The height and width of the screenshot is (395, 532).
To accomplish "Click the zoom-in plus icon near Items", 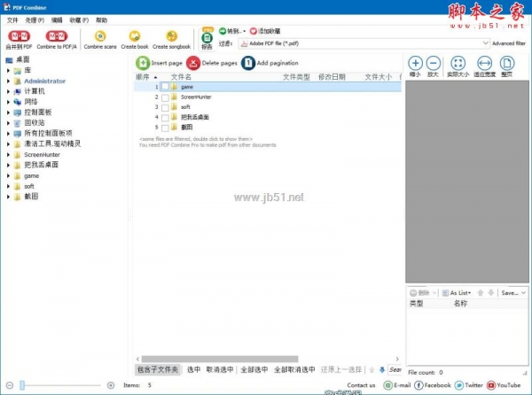I will click(x=111, y=385).
